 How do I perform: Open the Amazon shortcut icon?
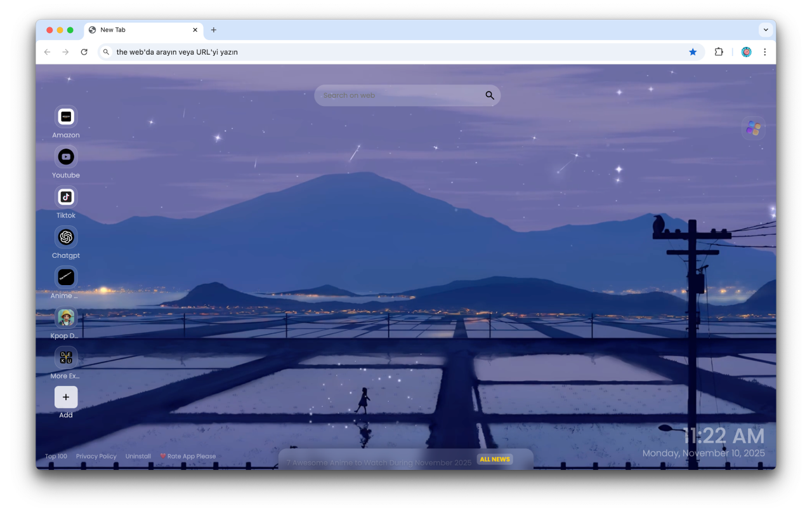coord(66,117)
